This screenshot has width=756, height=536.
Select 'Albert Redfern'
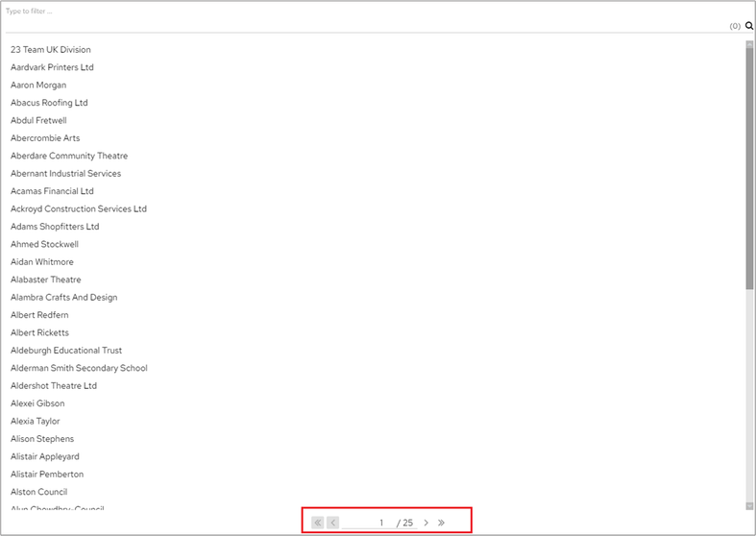click(39, 315)
